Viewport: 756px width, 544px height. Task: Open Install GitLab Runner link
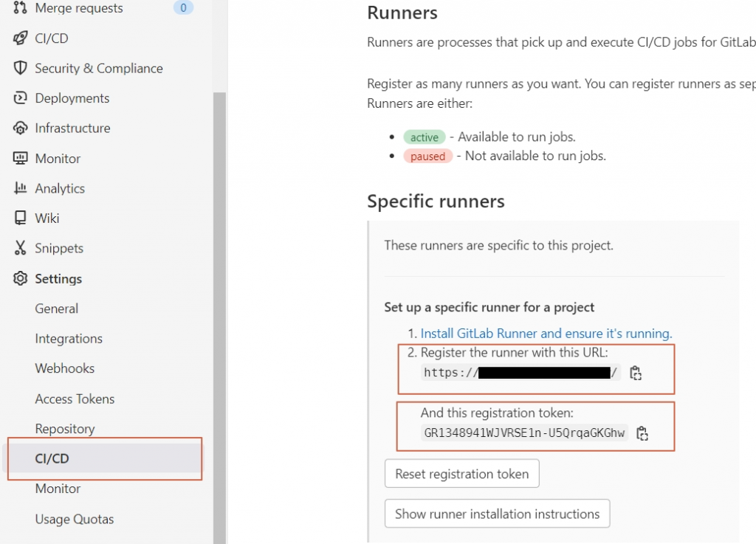546,334
